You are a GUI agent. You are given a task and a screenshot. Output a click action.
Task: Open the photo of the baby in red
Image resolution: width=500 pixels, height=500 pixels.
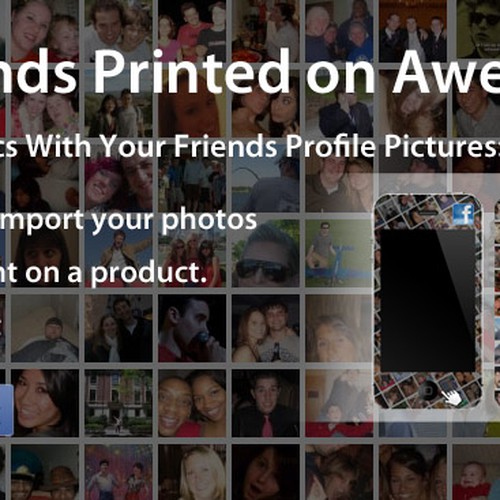pyautogui.click(x=477, y=472)
